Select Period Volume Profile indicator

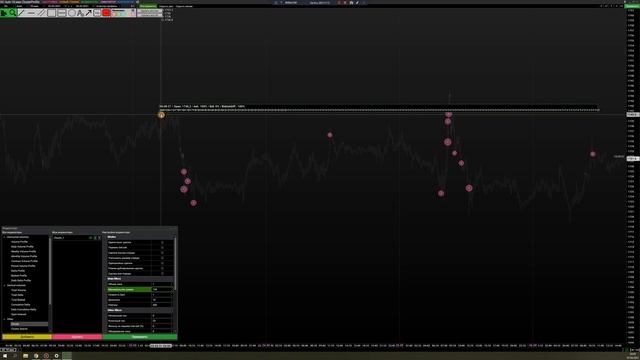point(23,266)
